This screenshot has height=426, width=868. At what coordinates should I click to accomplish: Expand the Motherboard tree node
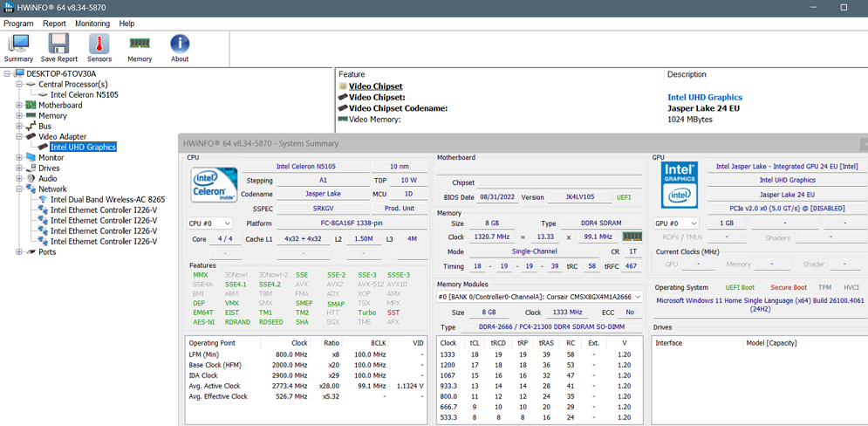point(18,106)
